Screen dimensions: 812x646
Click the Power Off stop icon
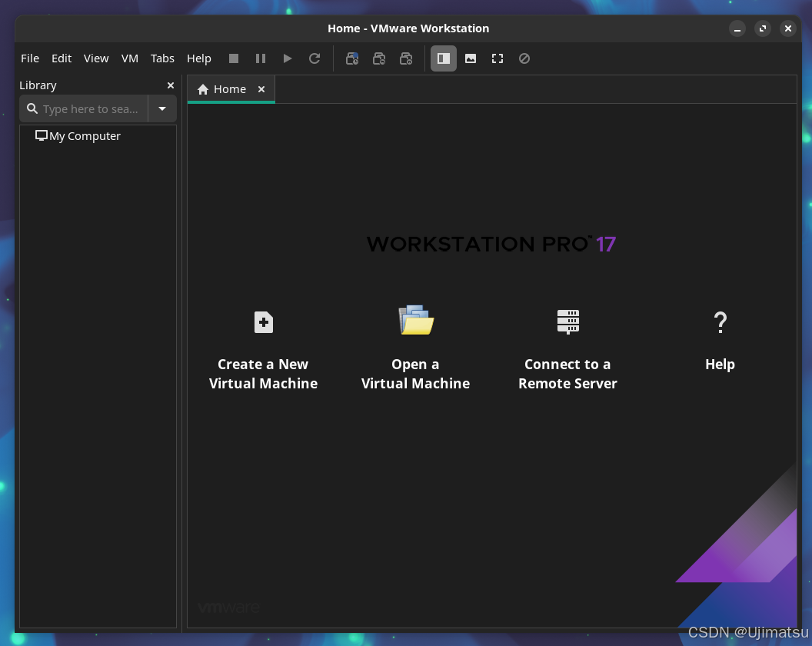click(234, 58)
